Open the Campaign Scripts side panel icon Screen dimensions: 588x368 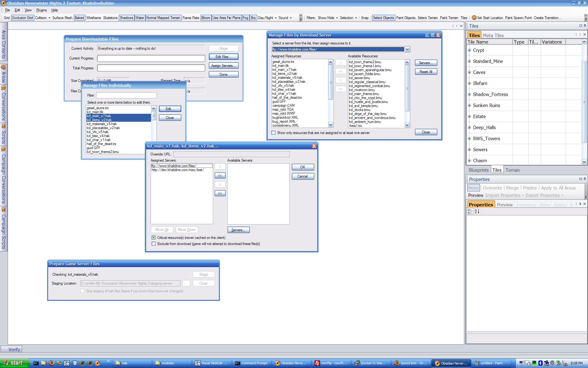pos(4,209)
